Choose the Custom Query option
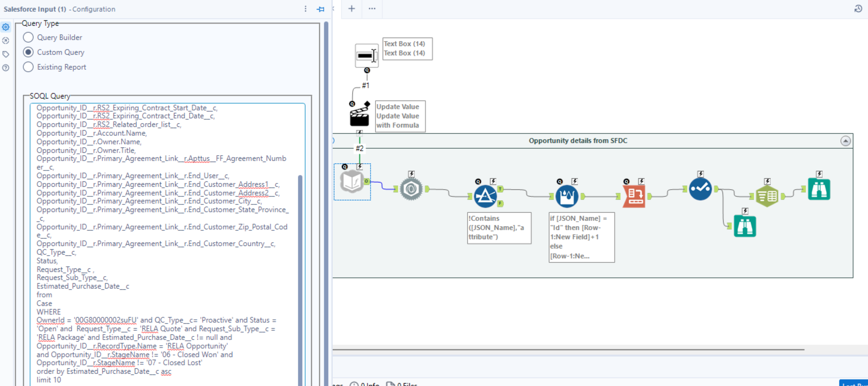The width and height of the screenshot is (868, 386). (x=28, y=52)
